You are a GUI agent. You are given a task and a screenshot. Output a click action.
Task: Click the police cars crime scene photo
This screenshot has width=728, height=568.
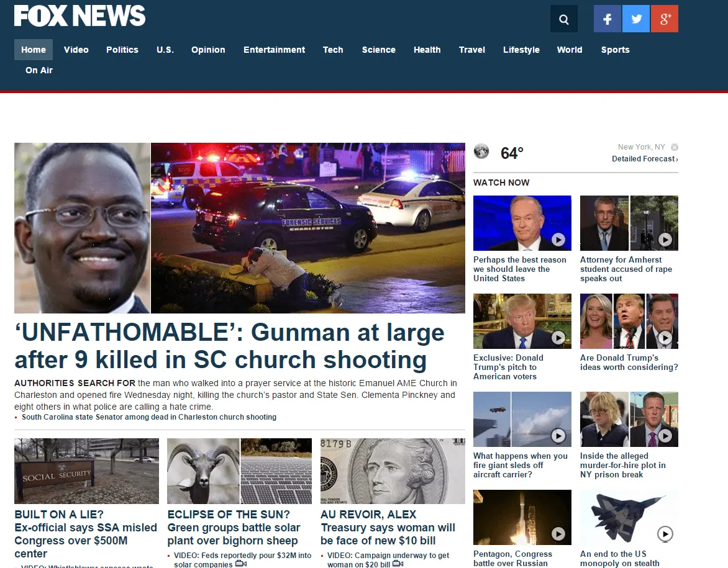click(308, 228)
